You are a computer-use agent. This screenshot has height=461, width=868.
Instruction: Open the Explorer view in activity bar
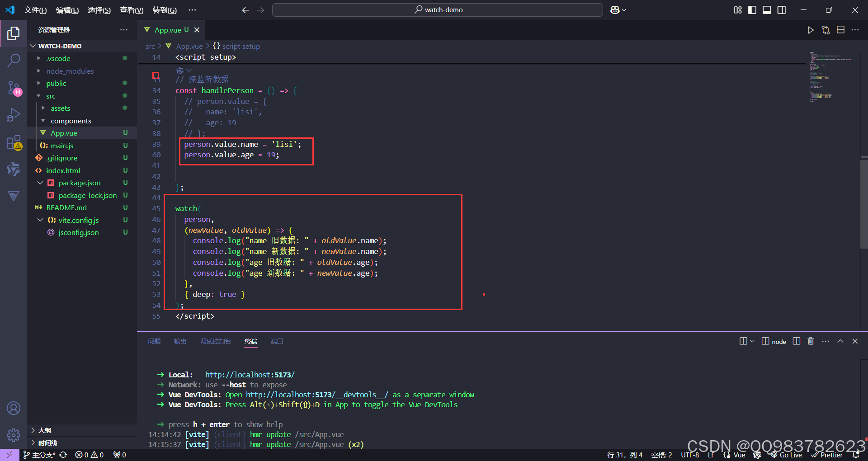[x=14, y=33]
